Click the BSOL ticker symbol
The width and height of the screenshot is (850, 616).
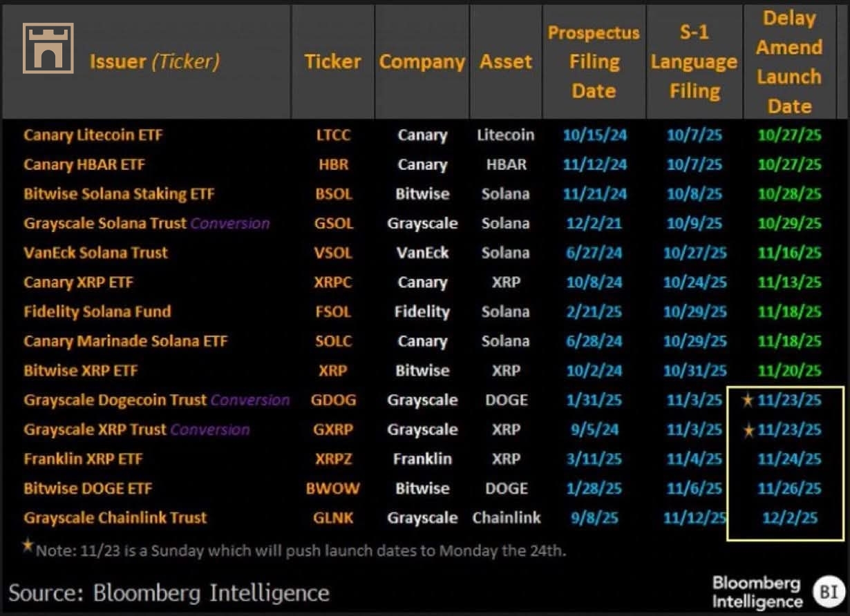(x=332, y=194)
